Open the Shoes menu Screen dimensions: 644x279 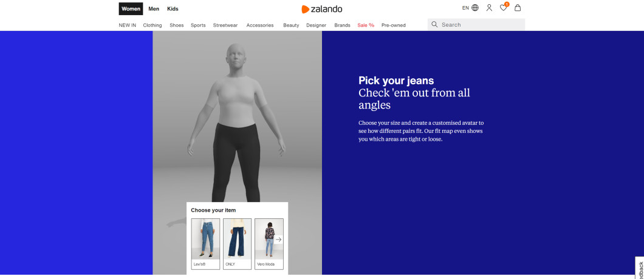(177, 25)
